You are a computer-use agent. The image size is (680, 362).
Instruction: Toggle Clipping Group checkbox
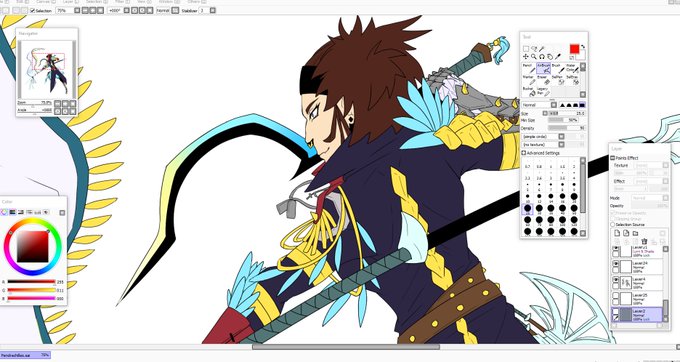[x=613, y=219]
